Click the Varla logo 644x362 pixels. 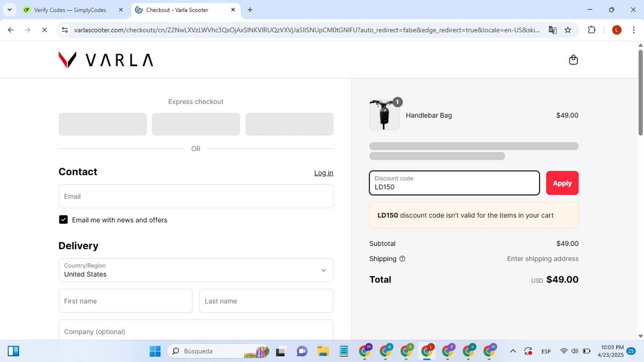[x=106, y=60]
